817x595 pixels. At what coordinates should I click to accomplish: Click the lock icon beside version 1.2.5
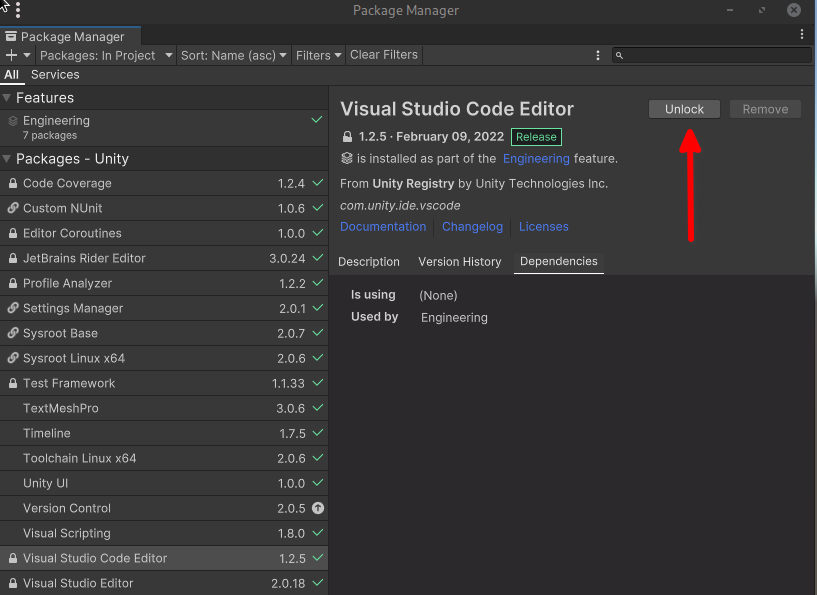tap(348, 135)
